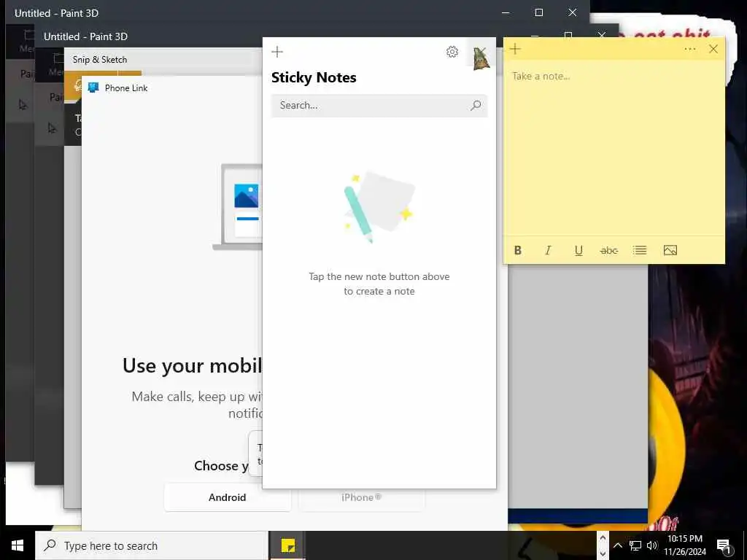
Task: Open the yellow note's three-dot menu
Action: click(690, 49)
